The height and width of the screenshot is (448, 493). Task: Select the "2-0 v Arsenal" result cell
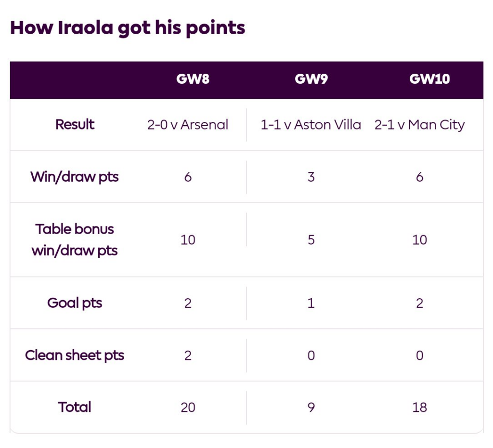(188, 125)
